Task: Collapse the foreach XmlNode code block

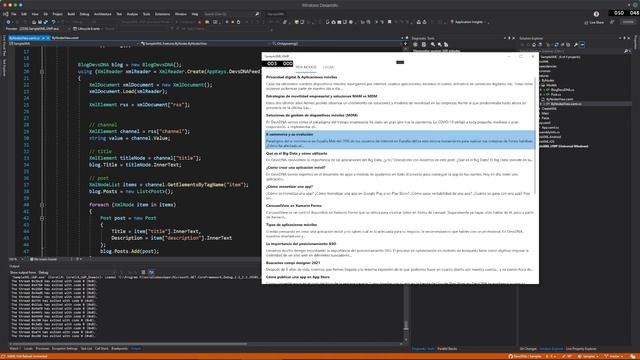Action: click(42, 205)
